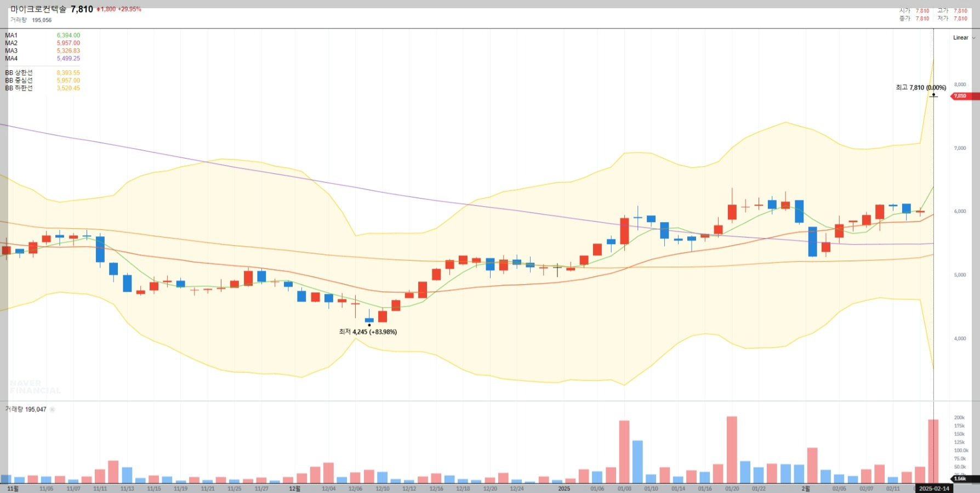The height and width of the screenshot is (493, 980).
Task: Click the 2025-02-14 crosshair date label
Action: (x=935, y=489)
